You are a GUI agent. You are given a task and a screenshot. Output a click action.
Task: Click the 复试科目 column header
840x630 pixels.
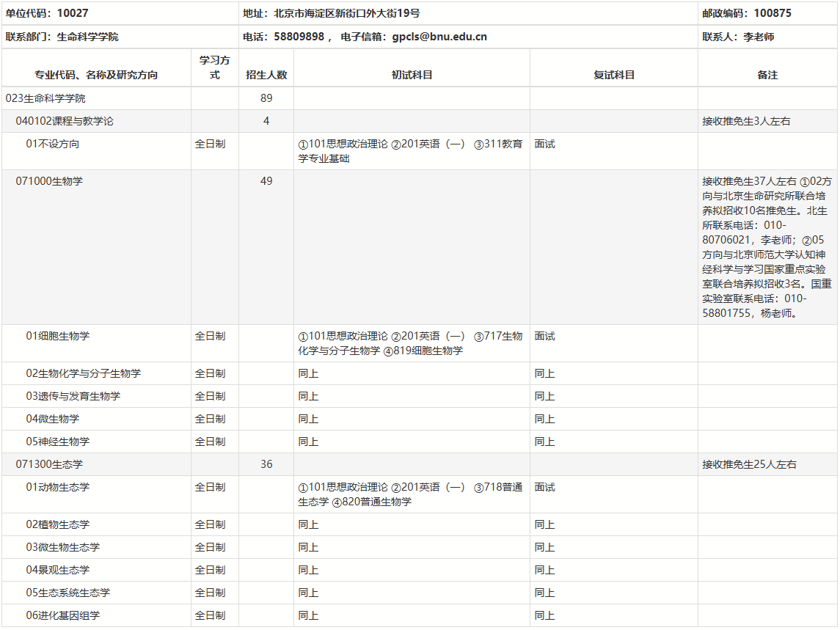coord(613,75)
